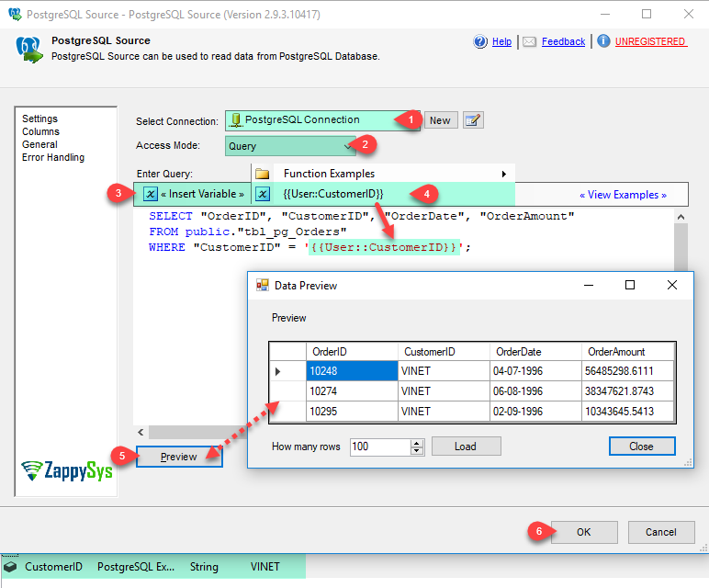Click the CustomerID variable cube icon
Viewport: 709px width, 588px height.
[x=10, y=567]
